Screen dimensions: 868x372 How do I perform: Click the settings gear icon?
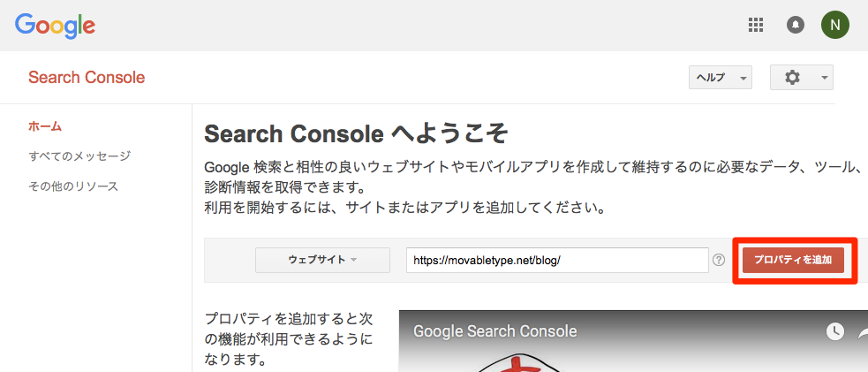793,78
